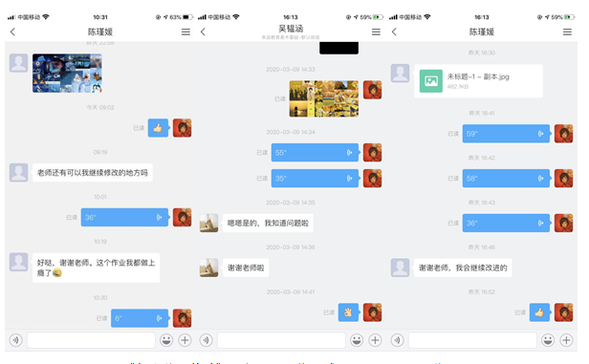Open hamburger menu in left chat at 10:31
The image size is (589, 364).
tap(185, 32)
